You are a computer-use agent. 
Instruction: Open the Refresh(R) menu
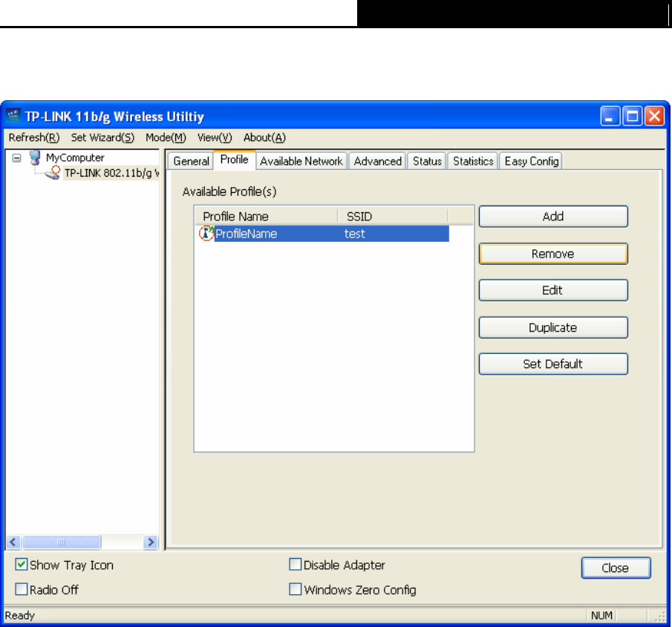tap(34, 137)
